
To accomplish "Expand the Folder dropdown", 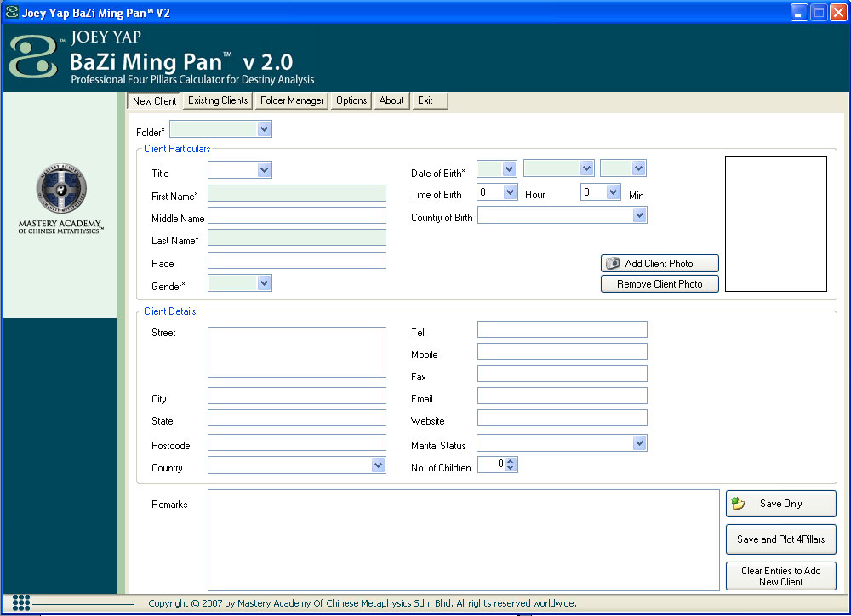I will tap(264, 129).
